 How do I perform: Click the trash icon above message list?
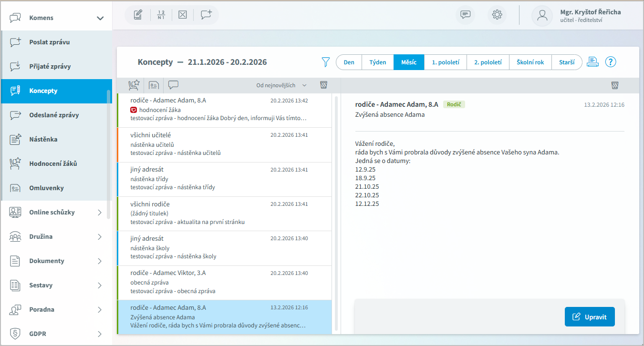pyautogui.click(x=324, y=85)
